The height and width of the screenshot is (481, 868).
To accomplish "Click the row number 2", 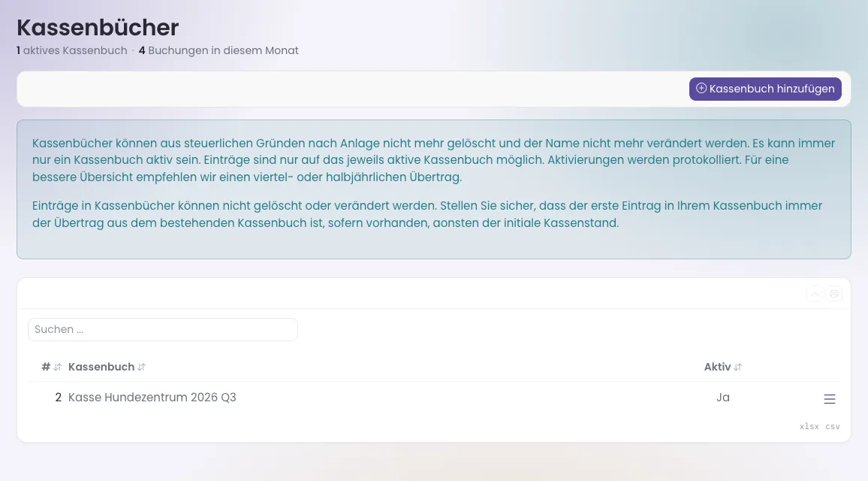I will point(58,398).
